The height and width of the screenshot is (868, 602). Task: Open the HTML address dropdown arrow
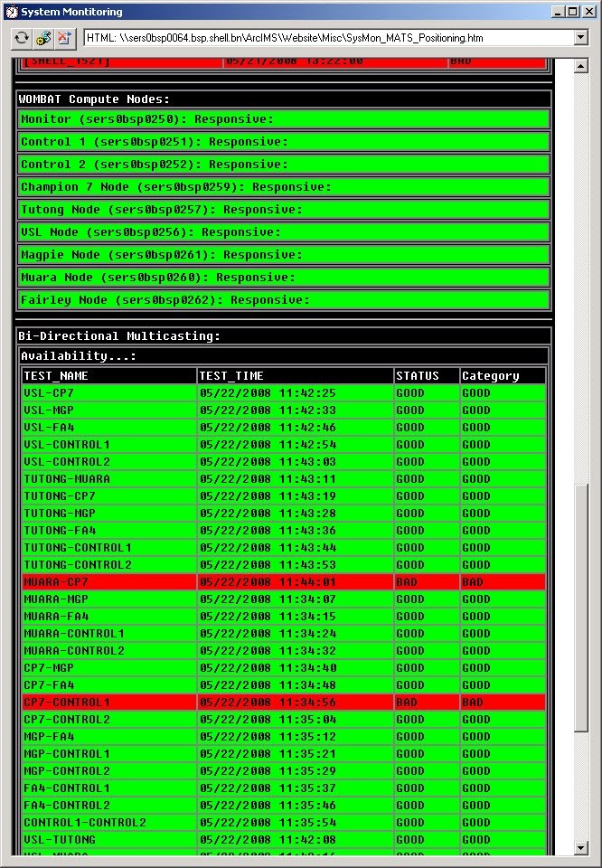580,38
